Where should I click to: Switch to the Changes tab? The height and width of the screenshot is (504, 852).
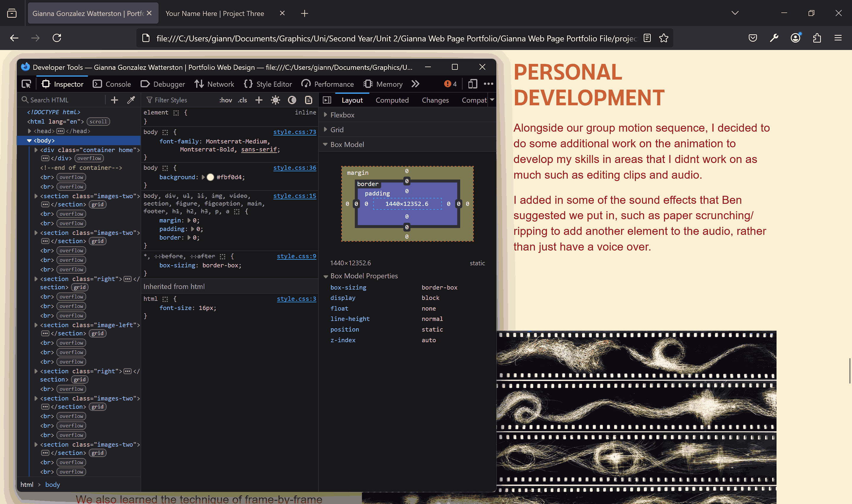(435, 100)
